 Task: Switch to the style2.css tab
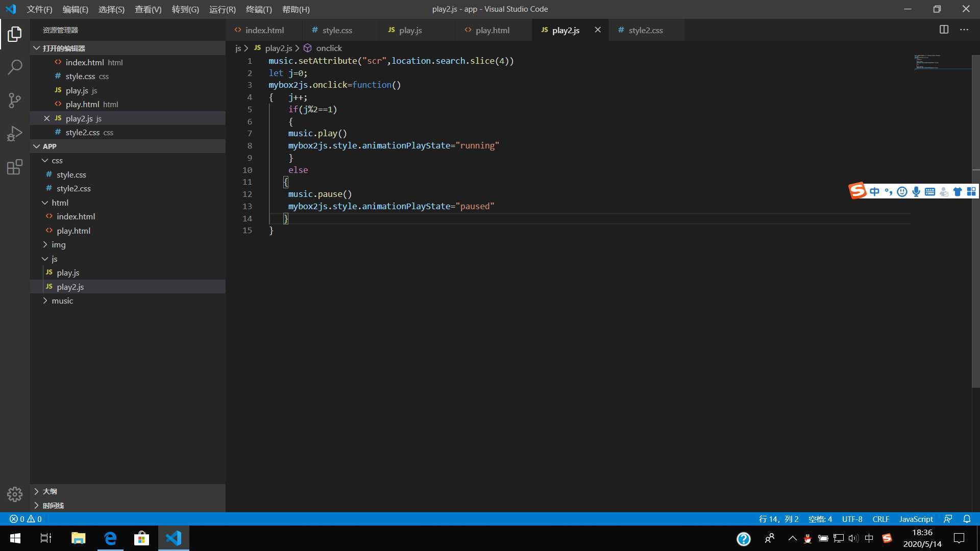pyautogui.click(x=645, y=30)
